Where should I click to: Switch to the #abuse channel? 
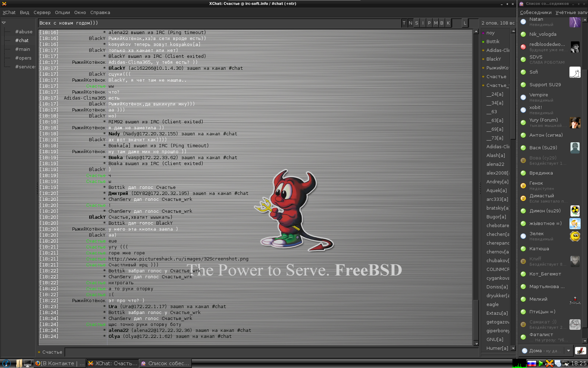pyautogui.click(x=24, y=32)
